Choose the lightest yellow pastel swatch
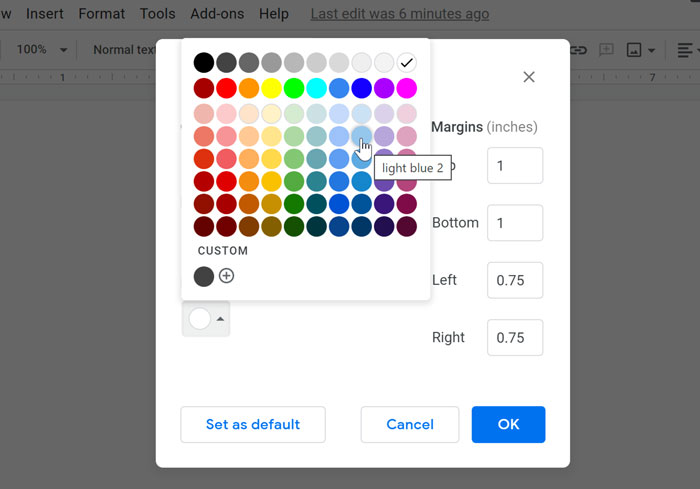700x489 pixels. (x=271, y=113)
